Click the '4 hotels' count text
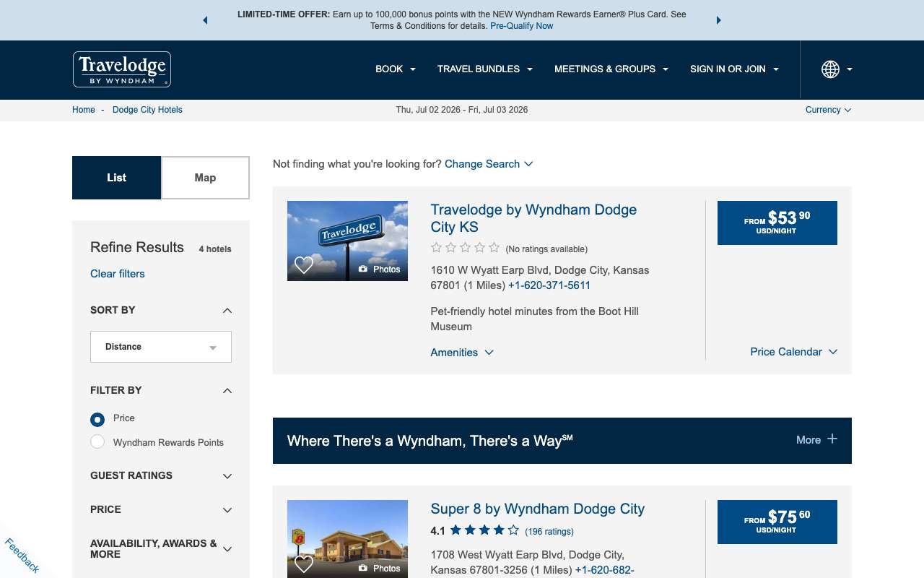Viewport: 924px width, 578px height. coord(215,249)
